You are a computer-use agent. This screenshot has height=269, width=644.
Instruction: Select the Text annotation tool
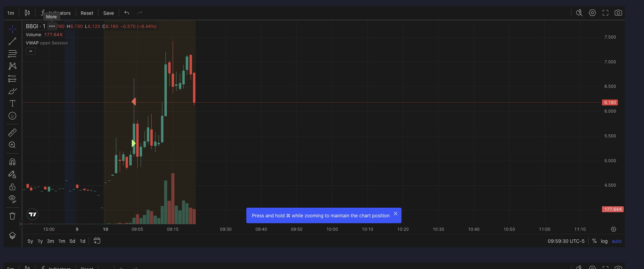pyautogui.click(x=12, y=103)
